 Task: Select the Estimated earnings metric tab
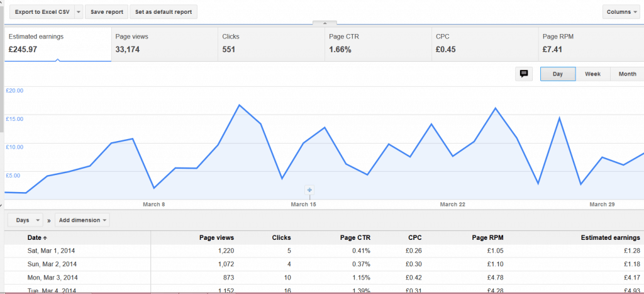click(x=58, y=45)
